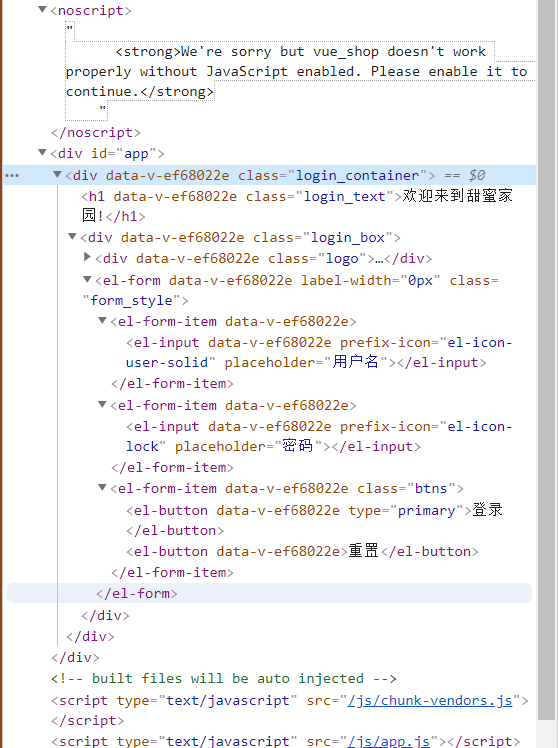Select the primary el-button 登录 line

314,520
